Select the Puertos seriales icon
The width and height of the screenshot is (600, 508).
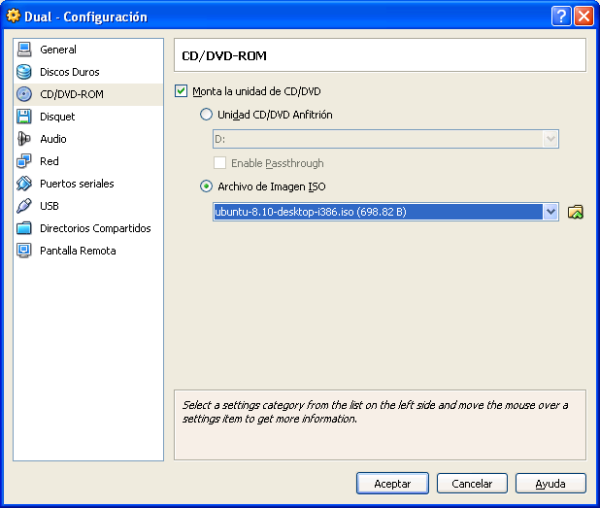click(24, 184)
